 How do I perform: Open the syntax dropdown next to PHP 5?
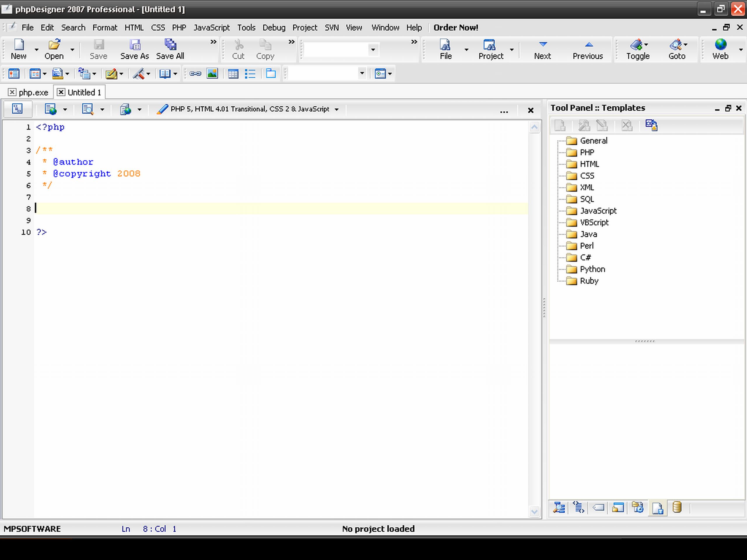click(x=337, y=109)
